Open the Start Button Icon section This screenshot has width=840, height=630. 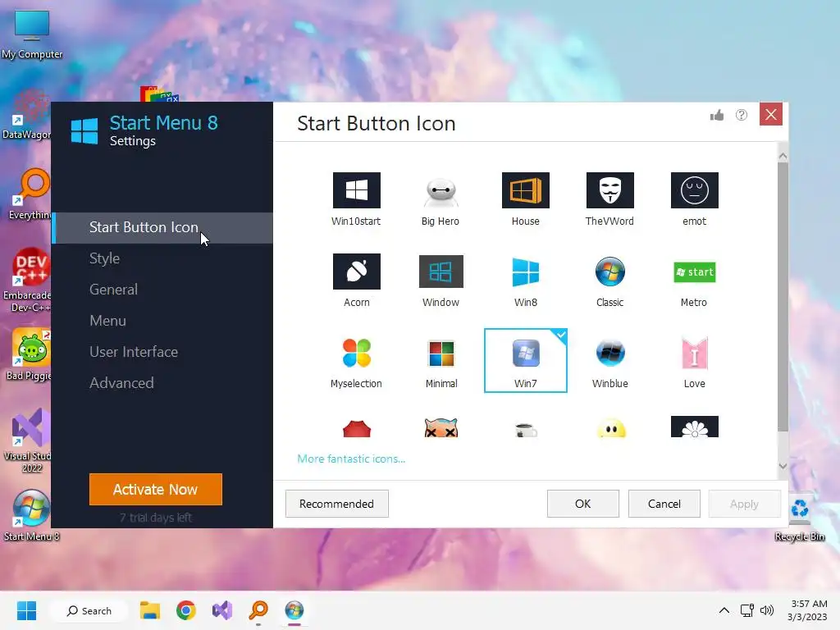[x=162, y=228]
